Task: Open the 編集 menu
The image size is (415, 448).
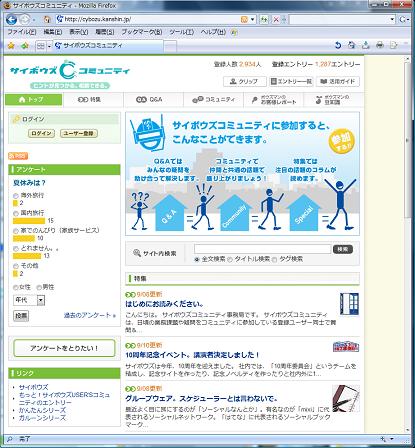Action: click(53, 32)
